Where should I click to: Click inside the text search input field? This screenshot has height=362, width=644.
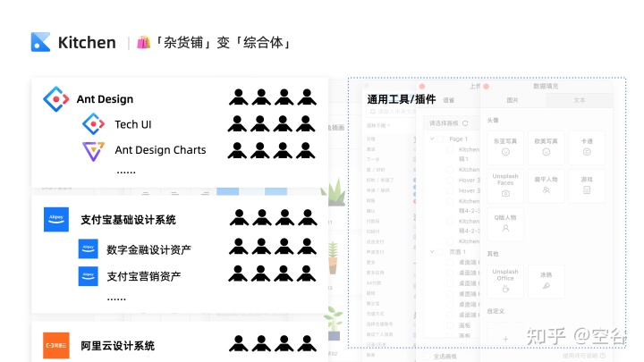390,112
